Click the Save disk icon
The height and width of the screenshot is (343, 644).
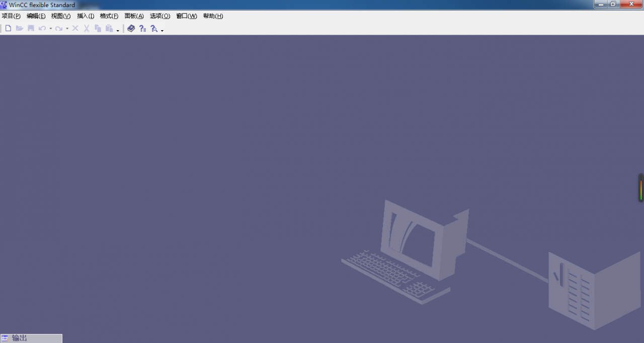(31, 29)
